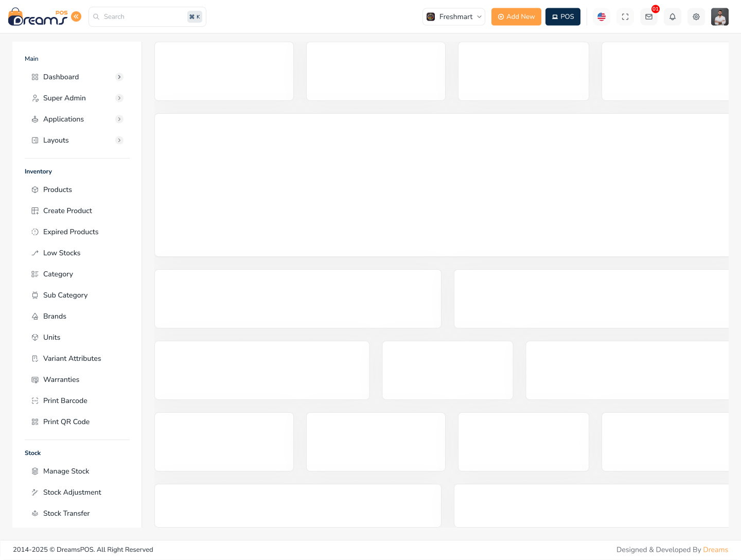Open Low Stocks menu item

62,253
